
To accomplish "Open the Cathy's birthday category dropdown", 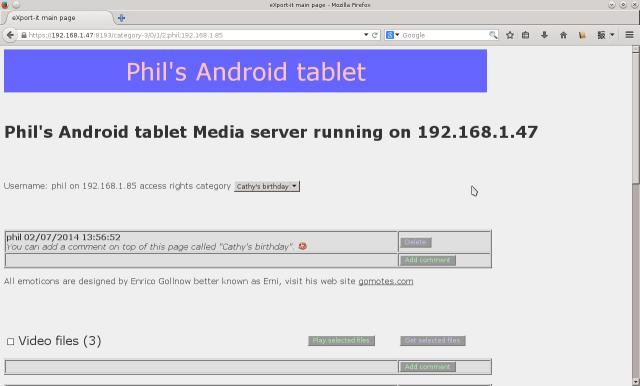I will [x=267, y=186].
